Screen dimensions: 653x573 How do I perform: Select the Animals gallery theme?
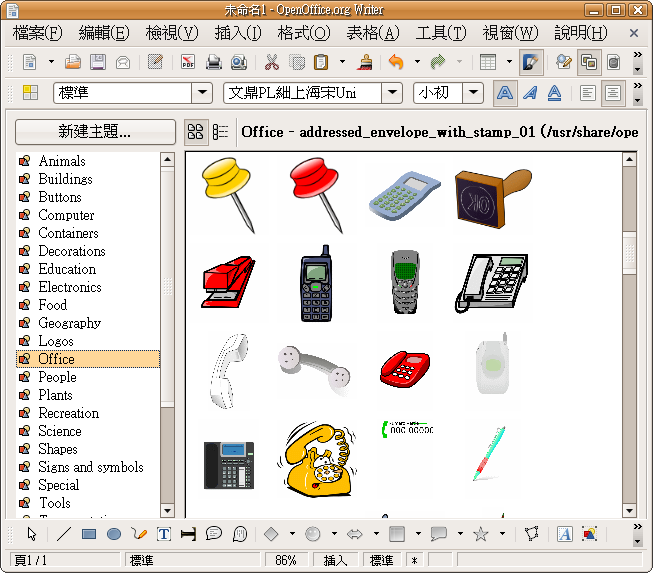[62, 161]
